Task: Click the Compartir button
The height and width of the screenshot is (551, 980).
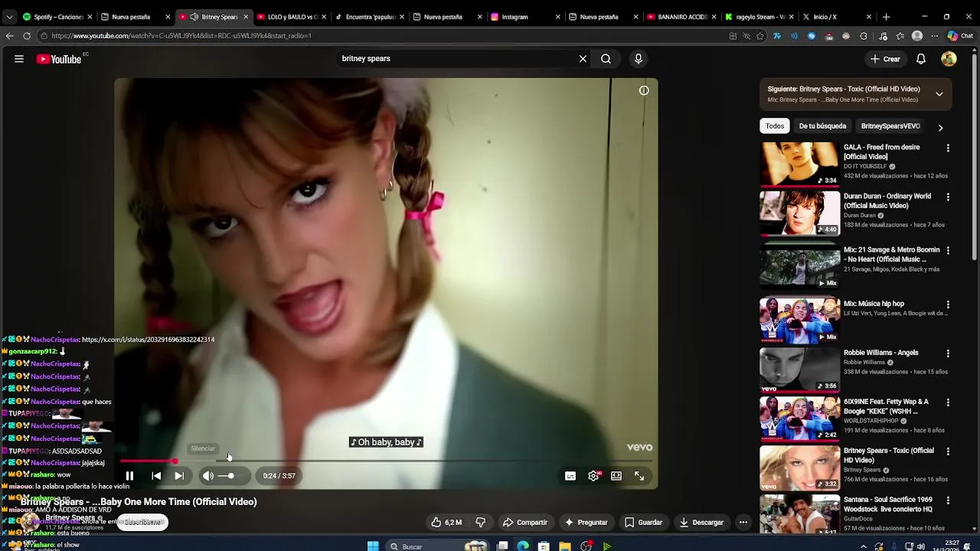Action: click(525, 523)
